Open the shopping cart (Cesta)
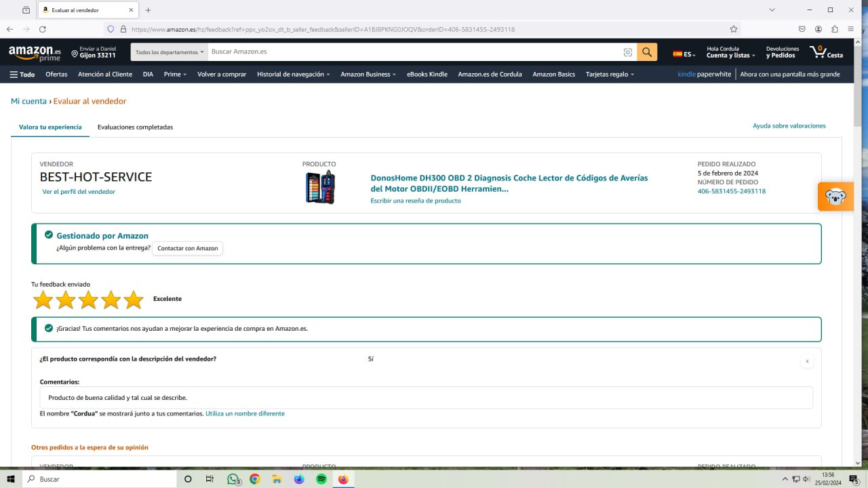Screen dimensions: 868x488 pos(826,52)
